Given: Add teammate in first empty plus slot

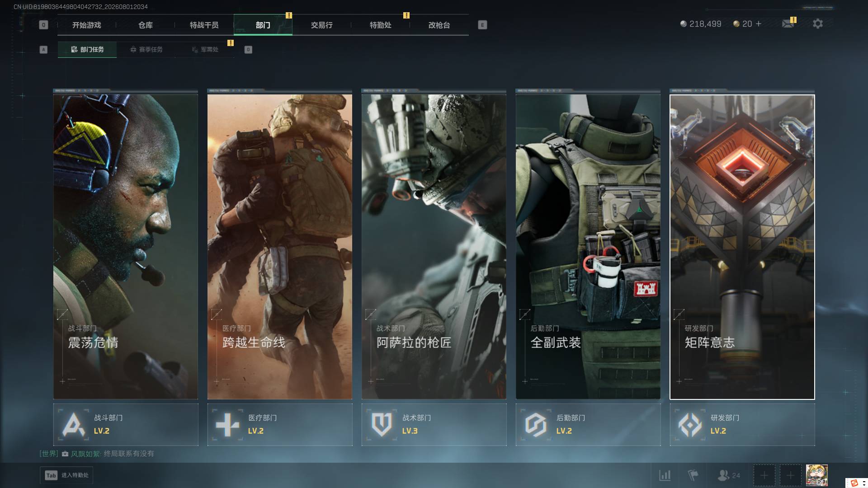Looking at the screenshot, I should click(764, 475).
